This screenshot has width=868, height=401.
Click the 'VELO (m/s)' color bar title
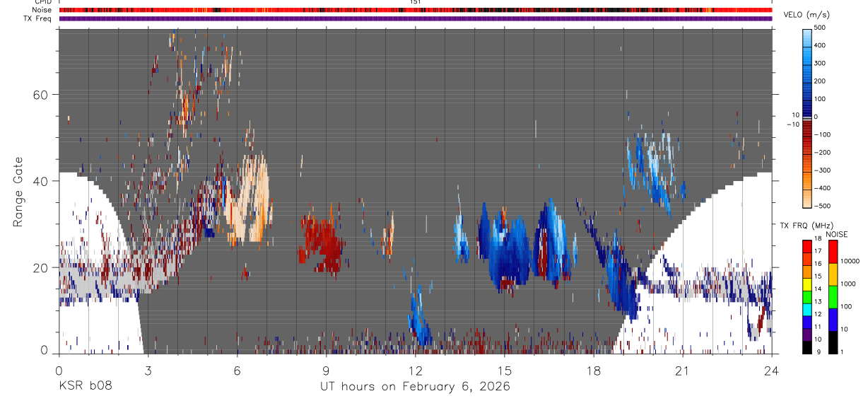[807, 15]
